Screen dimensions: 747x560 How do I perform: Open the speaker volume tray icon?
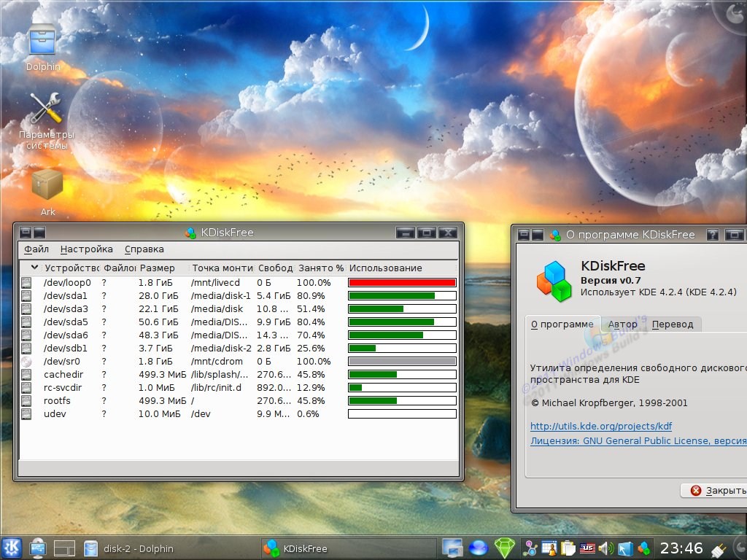605,548
